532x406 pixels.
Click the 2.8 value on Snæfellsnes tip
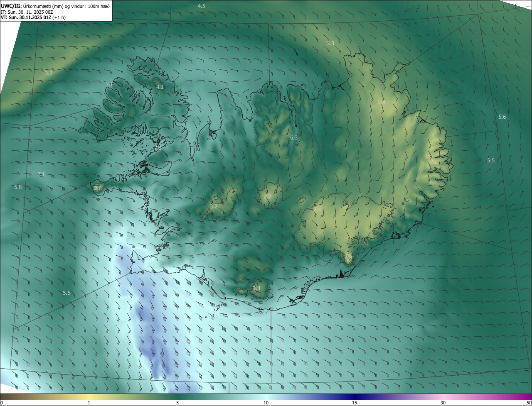pos(98,188)
